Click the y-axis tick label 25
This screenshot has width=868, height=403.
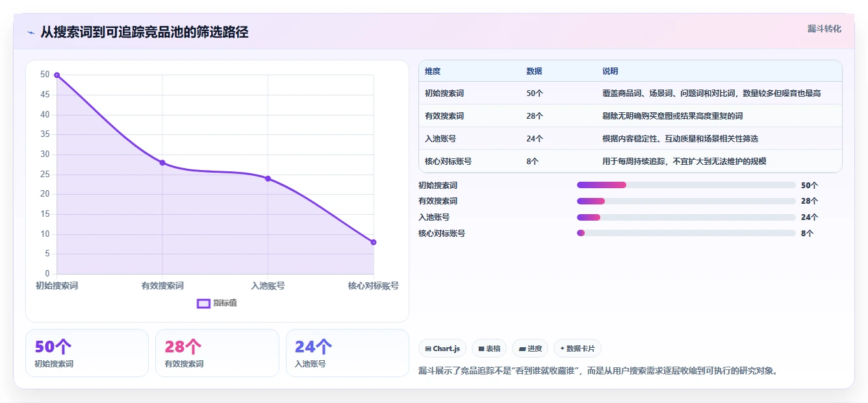coord(45,174)
